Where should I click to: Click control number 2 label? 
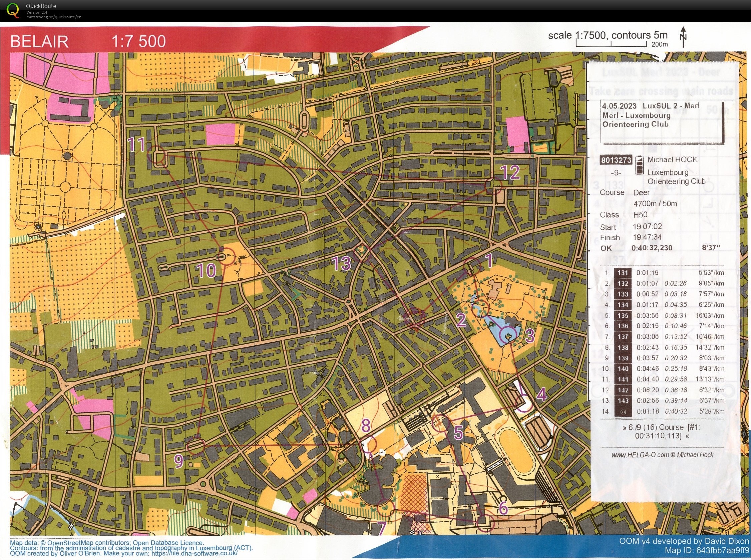coord(461,320)
